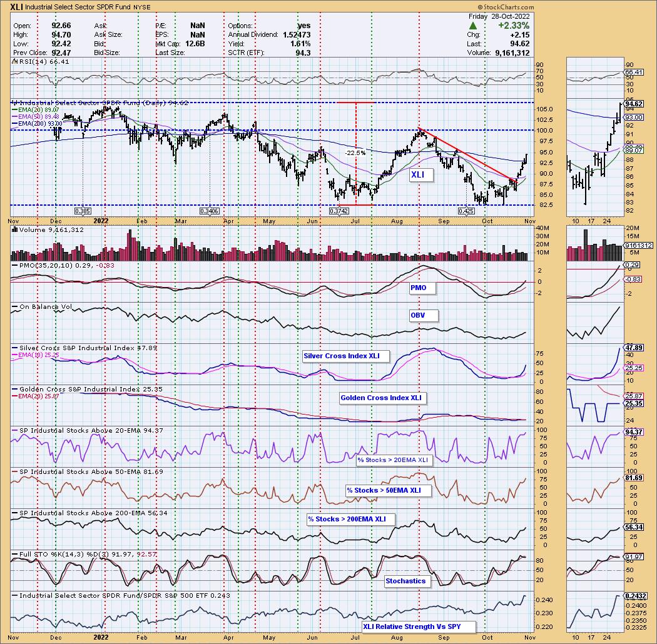Click the green up-arrow change indicator

472,26
